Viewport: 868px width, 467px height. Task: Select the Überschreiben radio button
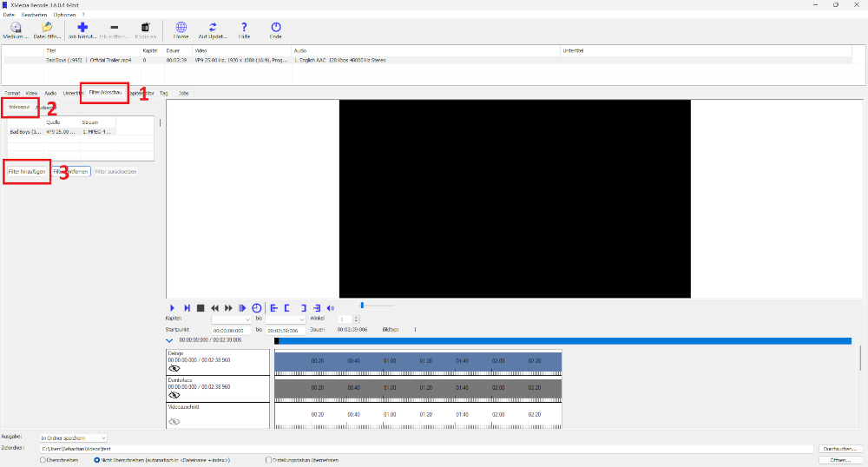43,460
